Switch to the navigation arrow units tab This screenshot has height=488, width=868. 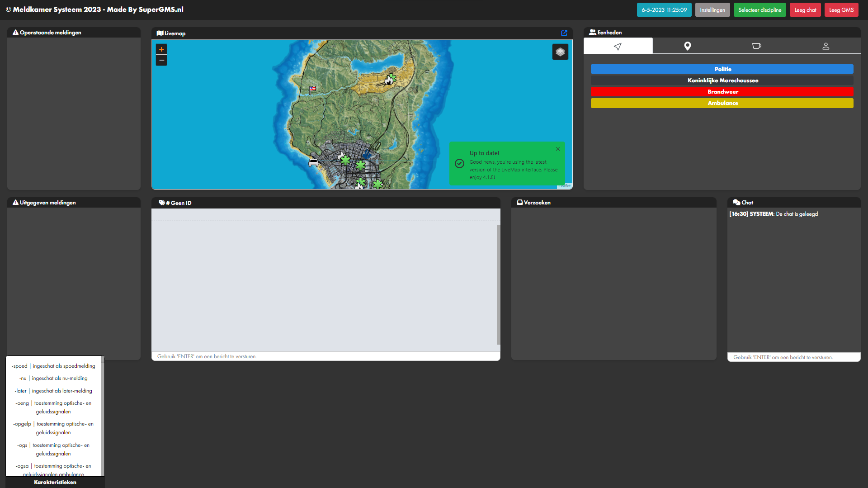[x=618, y=46]
